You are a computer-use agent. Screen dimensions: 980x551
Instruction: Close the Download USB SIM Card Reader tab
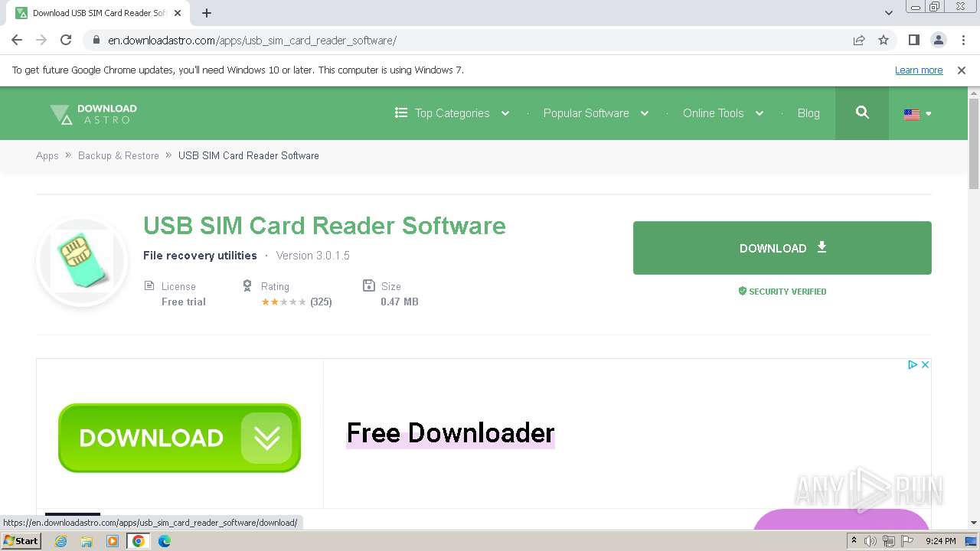point(178,13)
